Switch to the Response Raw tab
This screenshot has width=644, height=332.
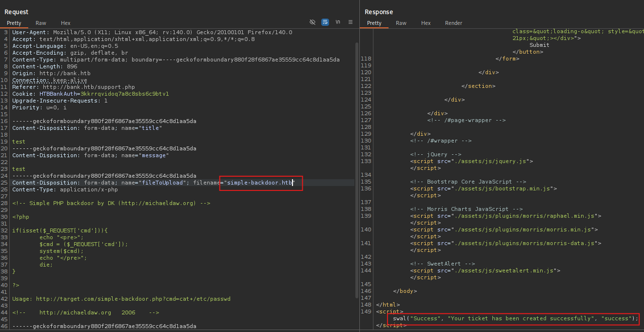(401, 23)
